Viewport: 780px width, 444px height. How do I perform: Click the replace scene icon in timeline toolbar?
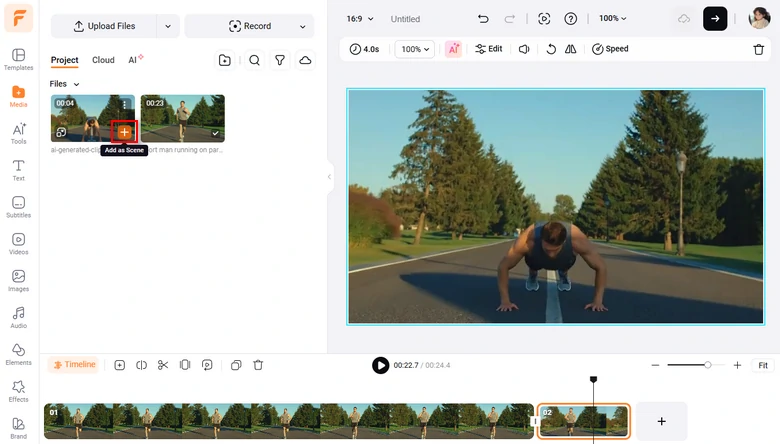click(x=207, y=365)
